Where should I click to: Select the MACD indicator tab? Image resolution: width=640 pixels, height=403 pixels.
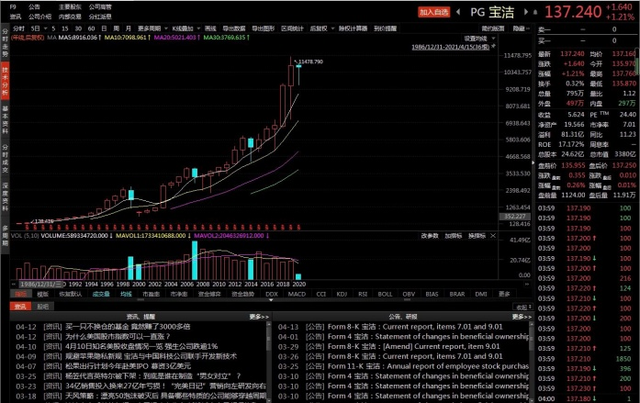(x=297, y=294)
